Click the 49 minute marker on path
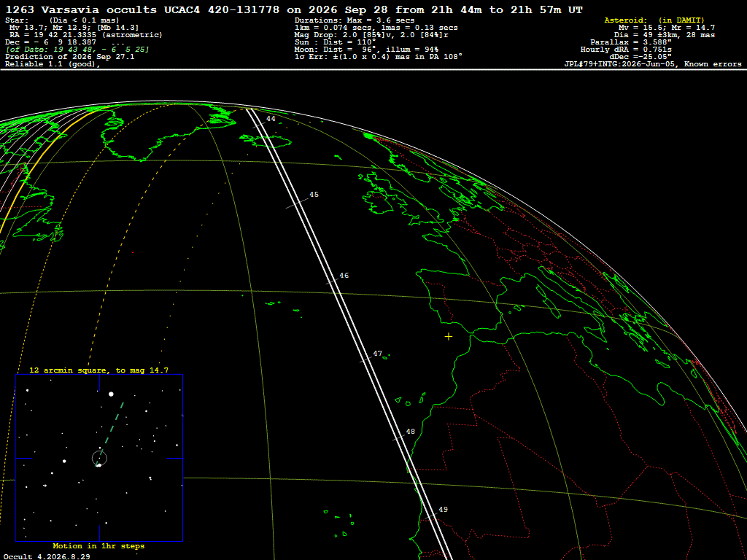 (x=443, y=509)
